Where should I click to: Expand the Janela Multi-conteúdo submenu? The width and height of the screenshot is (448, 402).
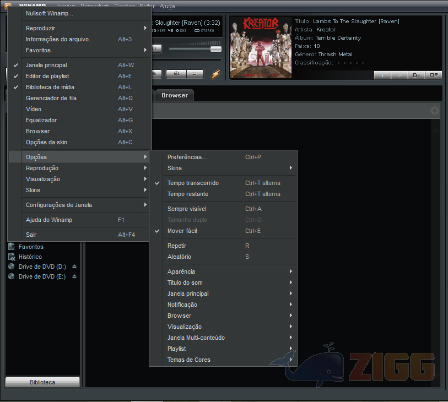click(x=224, y=337)
